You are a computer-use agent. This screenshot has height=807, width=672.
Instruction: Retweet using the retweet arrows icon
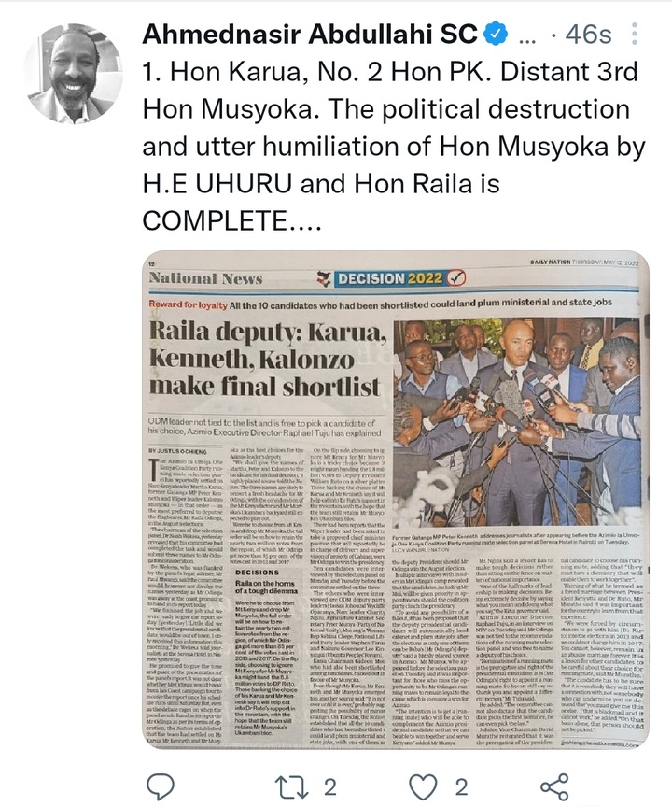(290, 787)
